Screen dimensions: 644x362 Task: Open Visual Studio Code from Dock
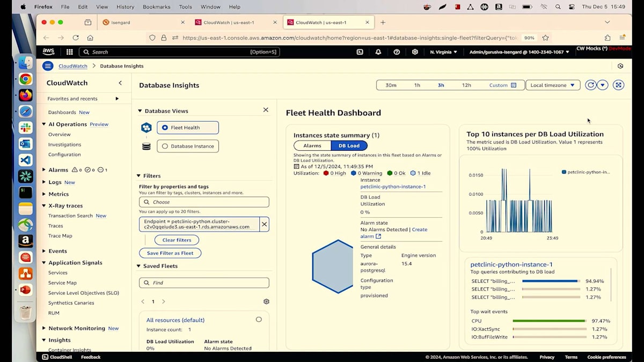click(25, 160)
